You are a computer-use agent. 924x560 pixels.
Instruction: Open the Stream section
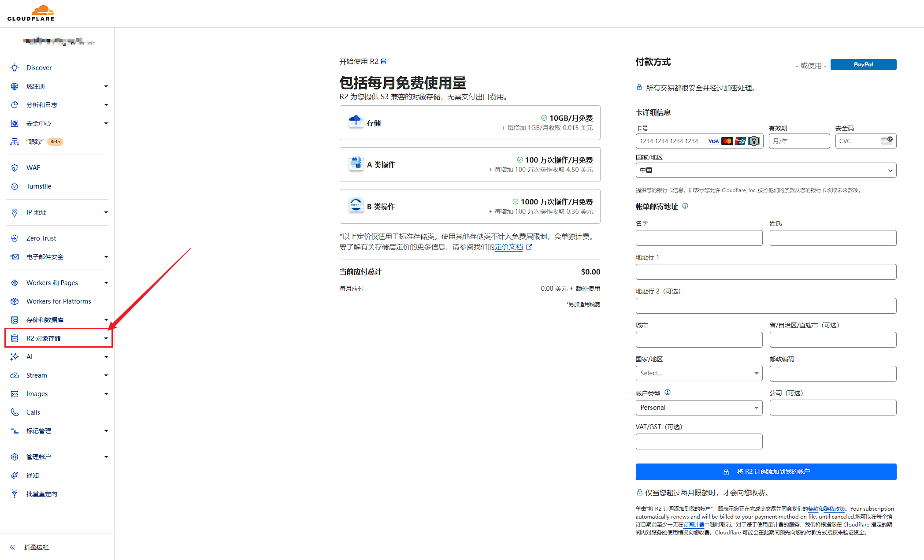[x=36, y=375]
